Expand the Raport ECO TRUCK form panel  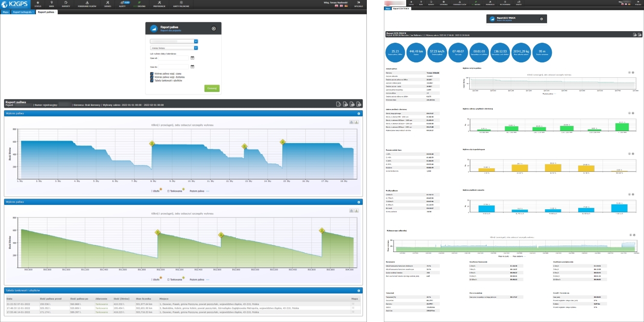click(541, 19)
